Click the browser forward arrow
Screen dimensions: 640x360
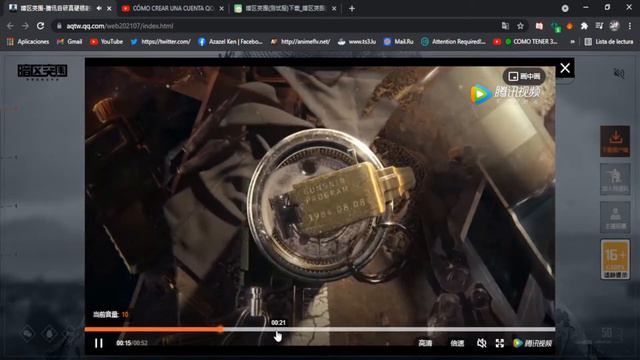(x=25, y=26)
